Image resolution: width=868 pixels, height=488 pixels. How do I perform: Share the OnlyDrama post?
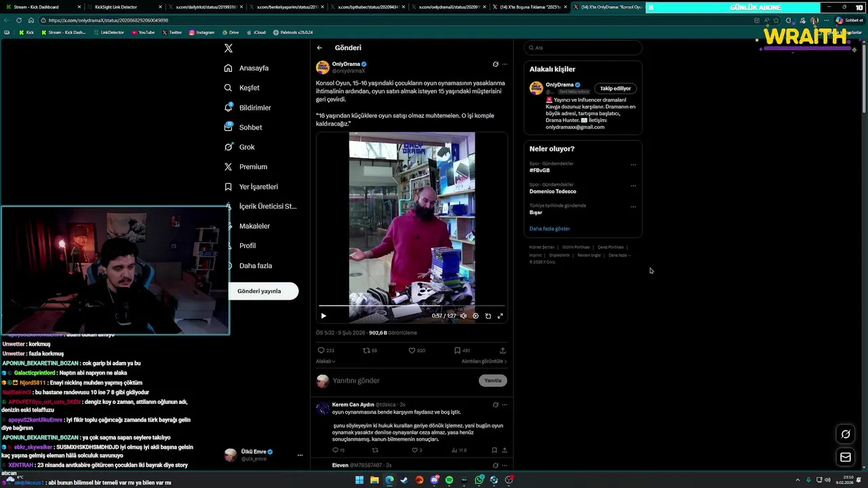click(x=502, y=350)
